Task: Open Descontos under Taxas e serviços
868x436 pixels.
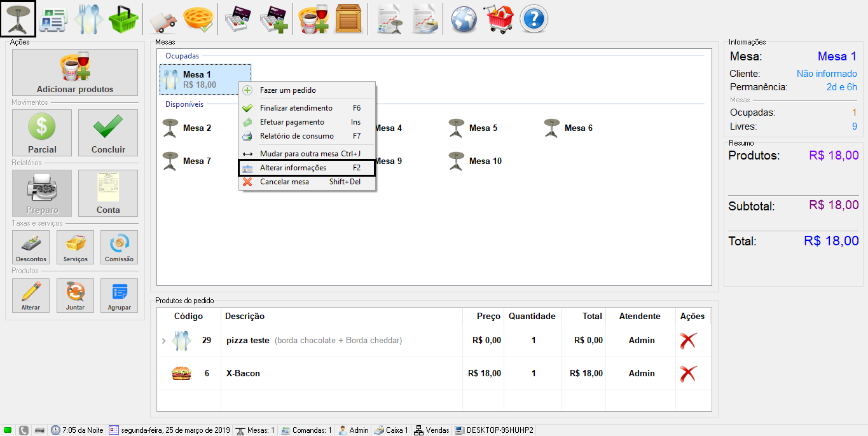Action: [x=31, y=247]
